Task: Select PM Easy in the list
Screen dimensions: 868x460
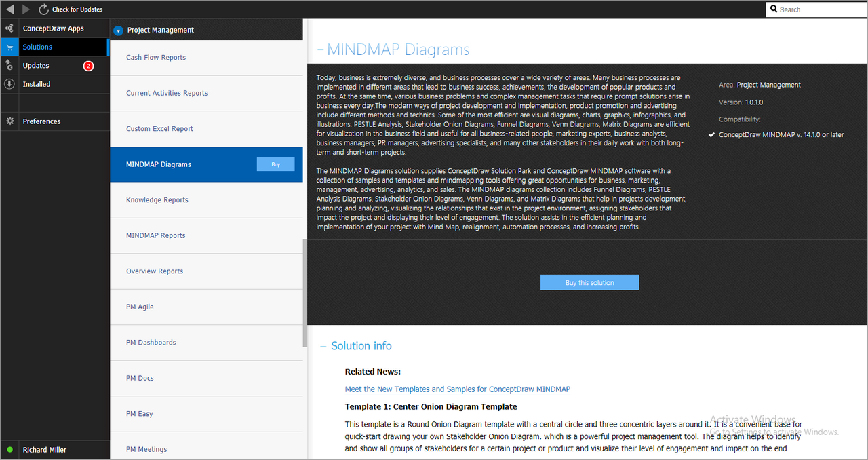Action: point(206,414)
